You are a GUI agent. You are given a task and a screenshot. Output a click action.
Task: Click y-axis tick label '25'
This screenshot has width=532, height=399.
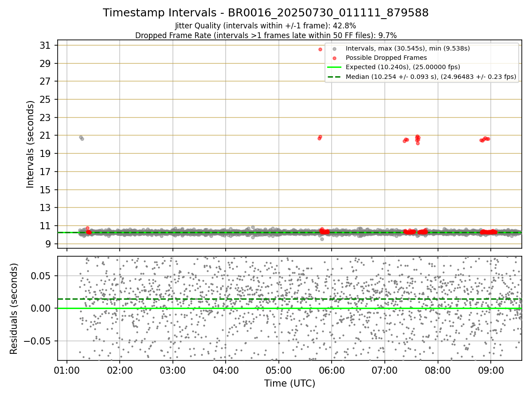tap(45, 100)
